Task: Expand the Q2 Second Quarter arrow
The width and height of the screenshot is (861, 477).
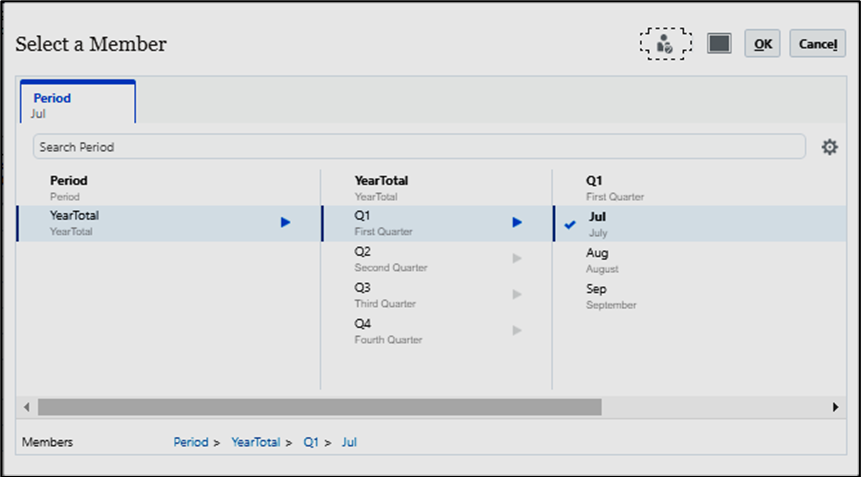Action: tap(517, 258)
